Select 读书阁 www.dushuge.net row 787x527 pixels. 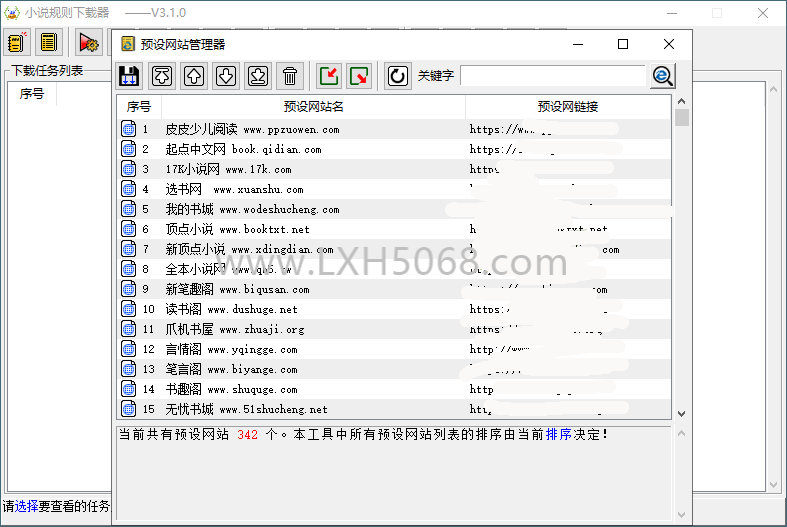point(394,309)
